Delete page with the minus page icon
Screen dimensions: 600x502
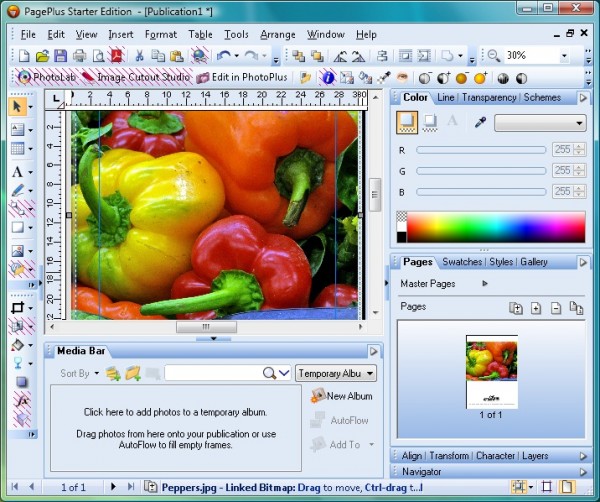point(556,308)
